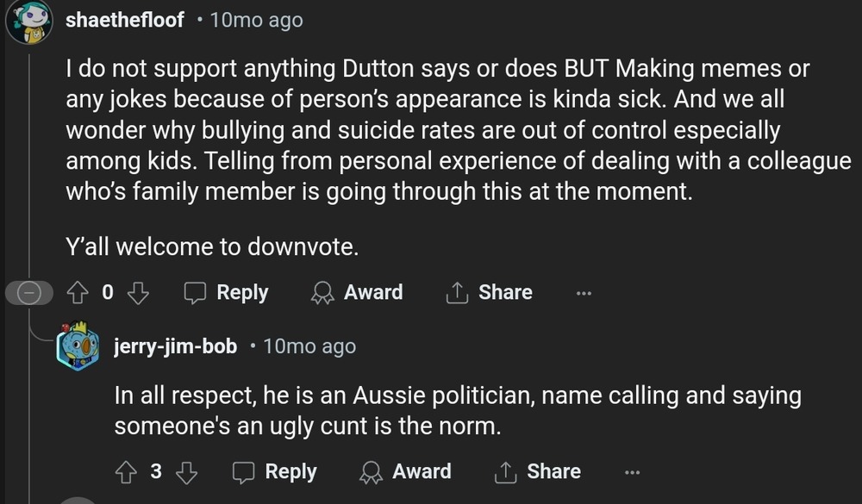The width and height of the screenshot is (862, 504).
Task: Open shaethefloof's user profile link
Action: click(125, 21)
